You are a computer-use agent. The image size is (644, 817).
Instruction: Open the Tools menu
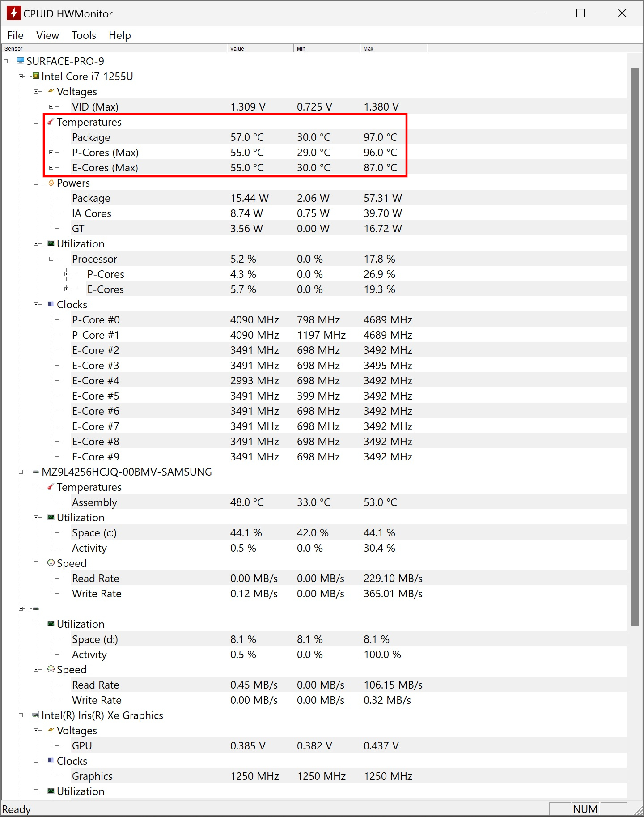click(x=84, y=35)
